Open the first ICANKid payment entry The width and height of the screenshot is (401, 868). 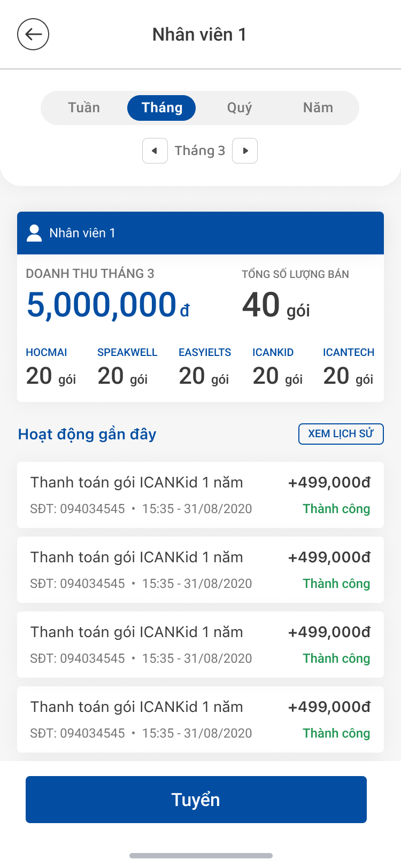pos(200,495)
